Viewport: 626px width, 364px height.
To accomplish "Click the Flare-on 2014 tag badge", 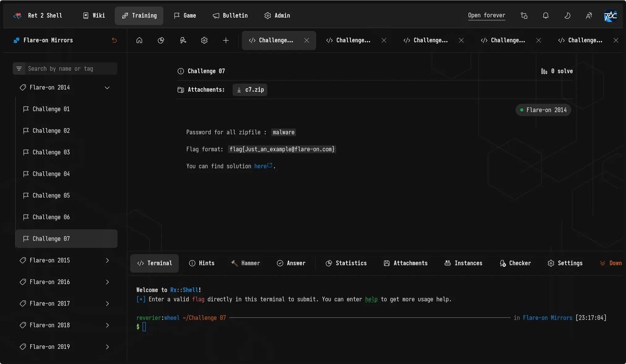I will click(x=543, y=110).
